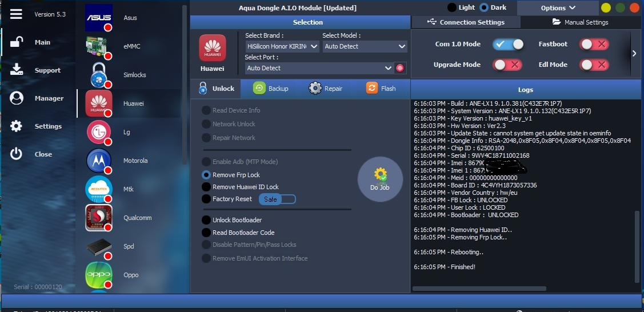Select the Remove Frp Lock radio button
Viewport: 644px width, 312px height.
click(x=206, y=175)
